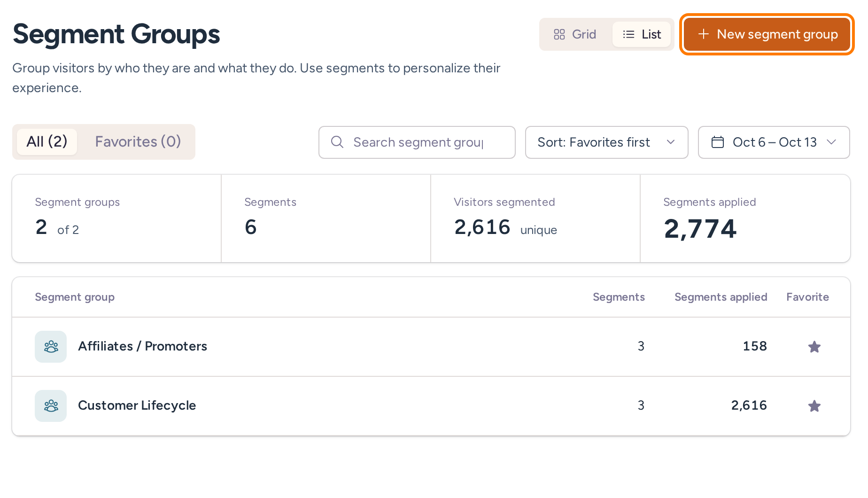Screen dimensions: 868x498
Task: Click the Visitors segmented stat card
Action: [x=535, y=218]
